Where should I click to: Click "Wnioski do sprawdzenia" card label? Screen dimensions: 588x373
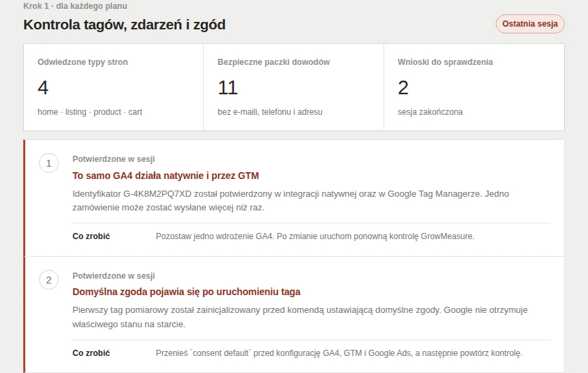click(445, 62)
